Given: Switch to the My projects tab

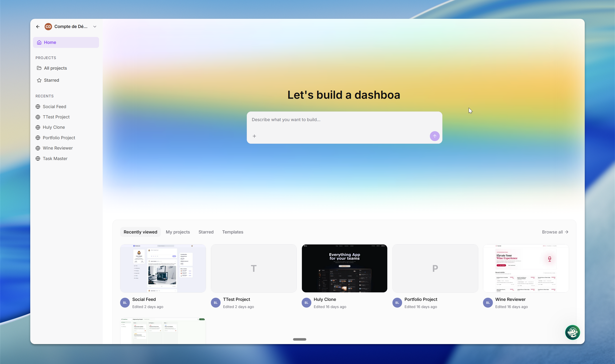Looking at the screenshot, I should [178, 232].
